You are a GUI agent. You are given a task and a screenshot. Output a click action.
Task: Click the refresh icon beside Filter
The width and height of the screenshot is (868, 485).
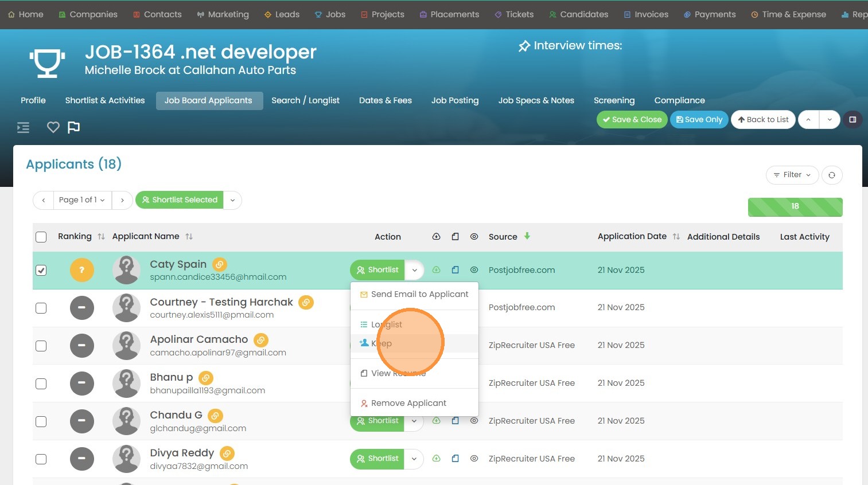click(831, 175)
